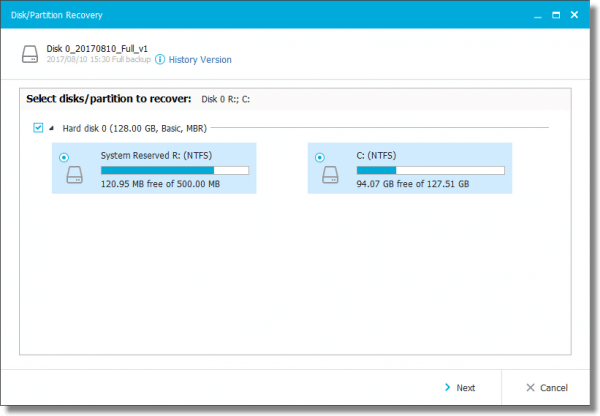
Task: Collapse the Hard disk 0 tree arrow
Action: 51,128
